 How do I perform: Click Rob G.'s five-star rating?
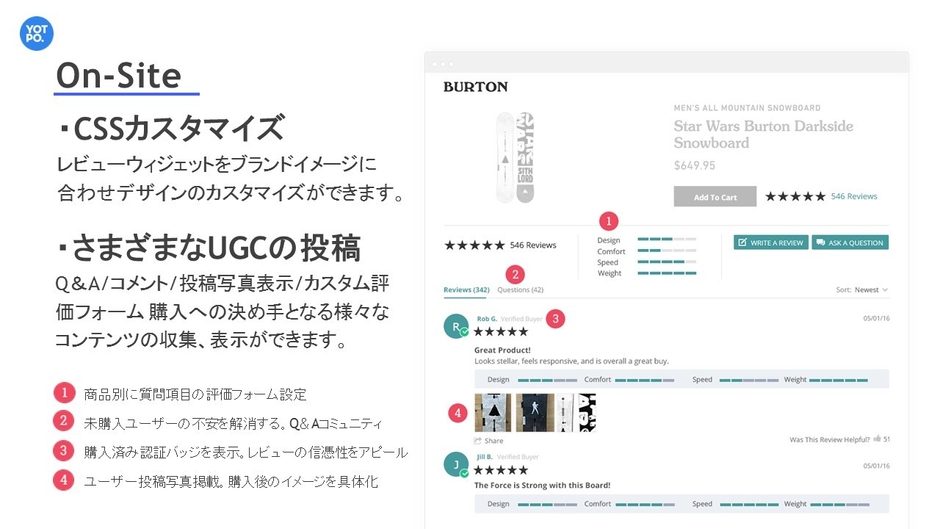pos(501,332)
